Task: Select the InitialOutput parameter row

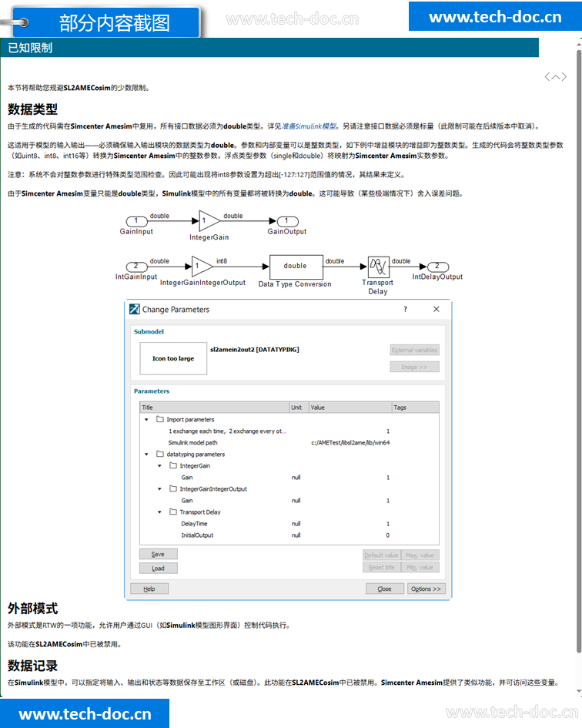Action: click(x=289, y=535)
